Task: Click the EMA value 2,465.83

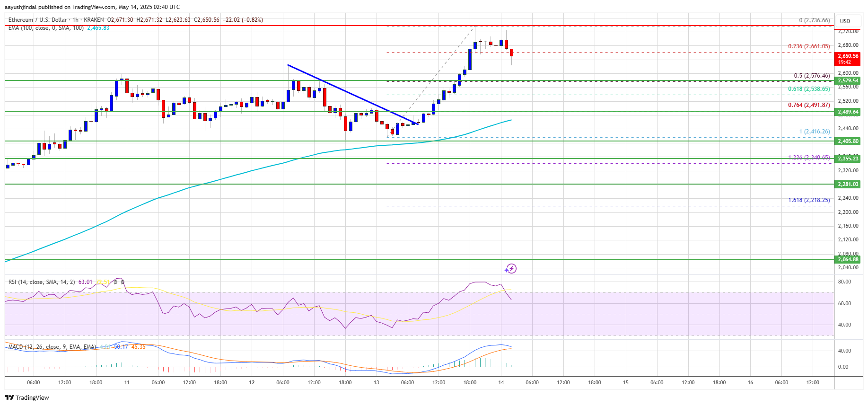Action: (x=98, y=28)
